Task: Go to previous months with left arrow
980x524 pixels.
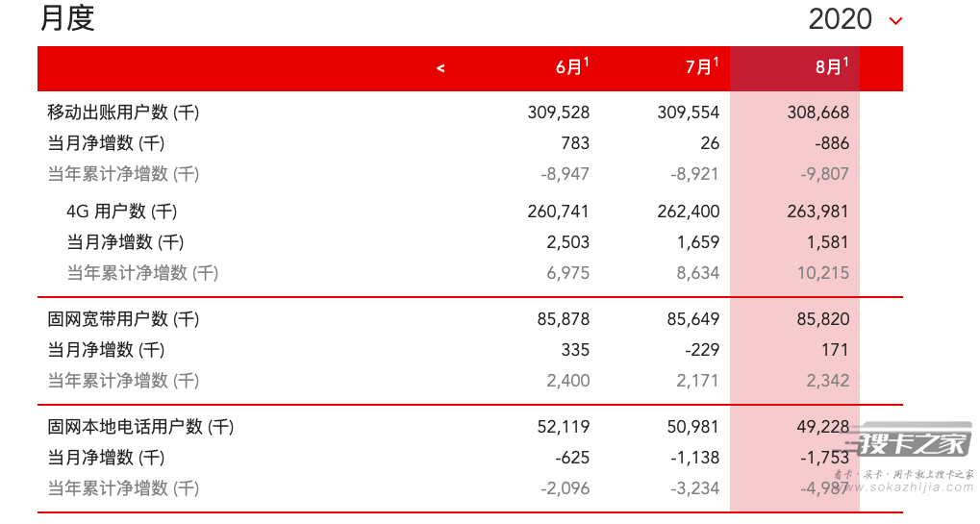Action: click(x=440, y=68)
